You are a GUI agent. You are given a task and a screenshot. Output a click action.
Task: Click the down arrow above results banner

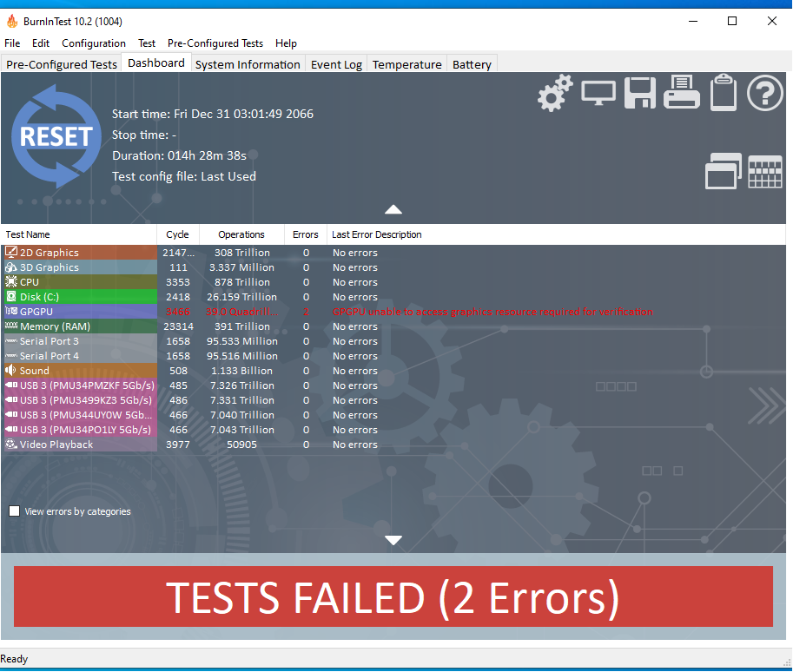click(393, 540)
